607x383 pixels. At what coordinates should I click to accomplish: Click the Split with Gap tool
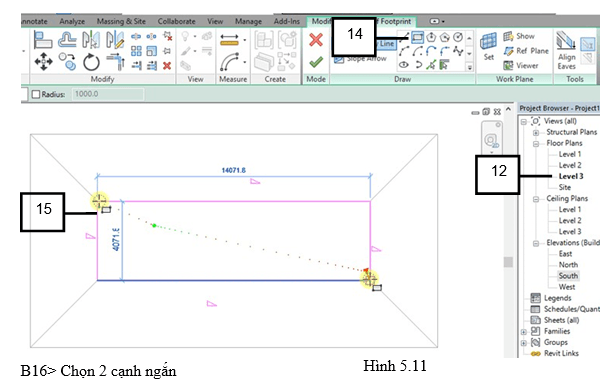[151, 36]
